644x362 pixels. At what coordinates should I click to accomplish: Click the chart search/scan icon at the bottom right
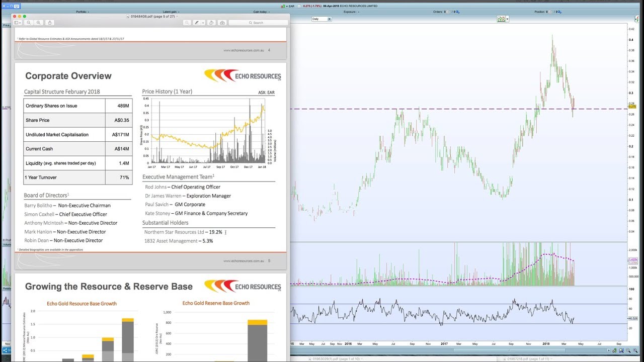pyautogui.click(x=621, y=350)
